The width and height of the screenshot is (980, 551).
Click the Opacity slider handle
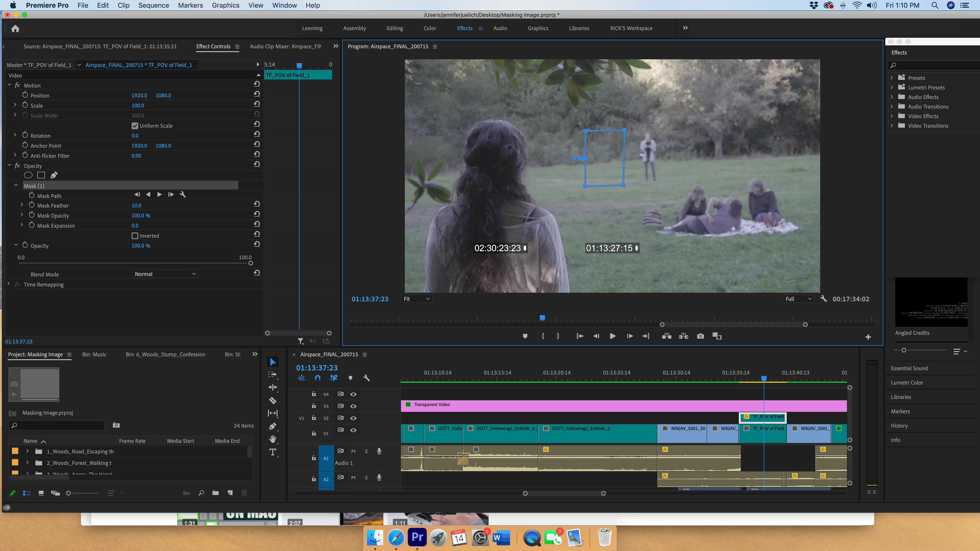pos(250,263)
